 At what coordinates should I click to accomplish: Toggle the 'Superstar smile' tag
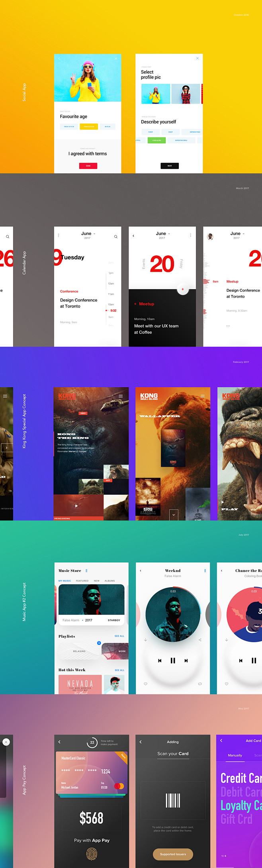[x=182, y=140]
